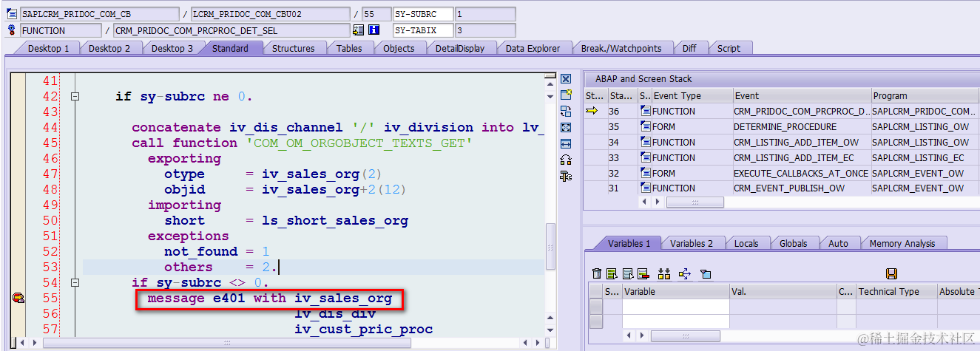The image size is (980, 351).
Task: Click the navigate-to-source icon next to function name
Action: point(359,30)
